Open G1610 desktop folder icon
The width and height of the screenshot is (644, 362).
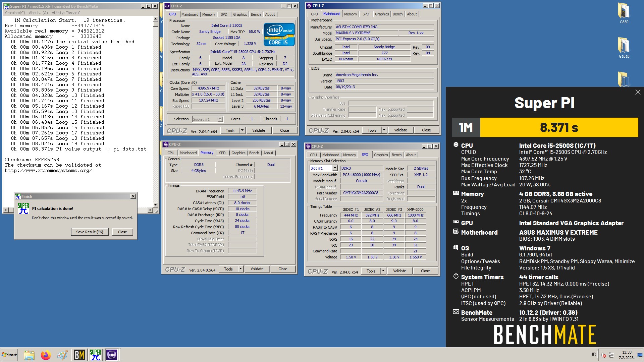[x=624, y=48]
